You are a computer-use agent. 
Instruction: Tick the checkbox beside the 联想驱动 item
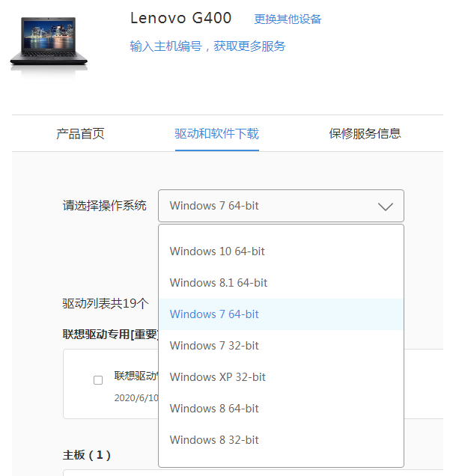click(98, 380)
